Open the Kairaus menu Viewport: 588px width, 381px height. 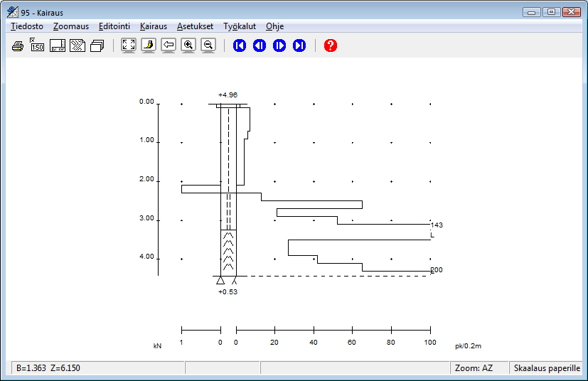click(154, 26)
